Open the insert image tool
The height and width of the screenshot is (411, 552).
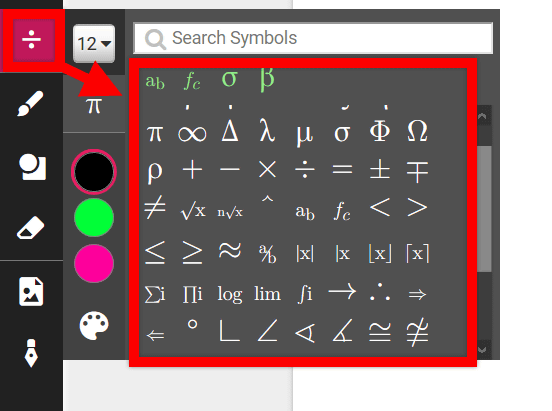click(31, 291)
